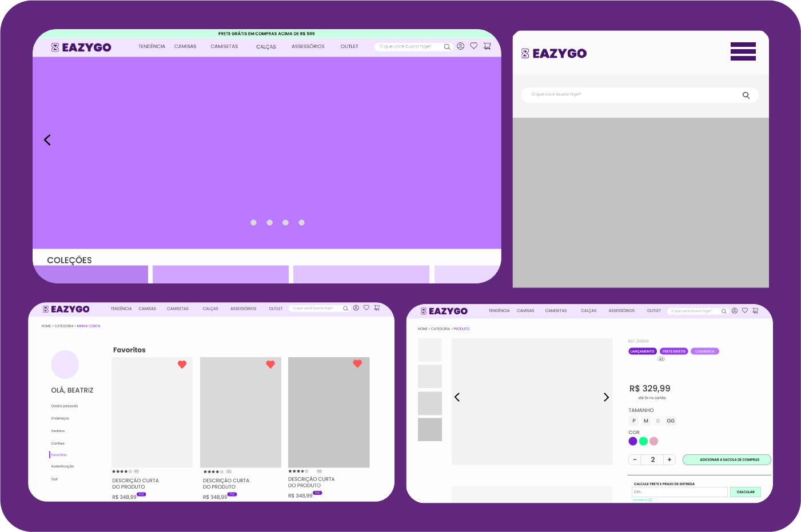Click Beatriz's profile avatar circle
The image size is (801, 532).
pyautogui.click(x=65, y=365)
